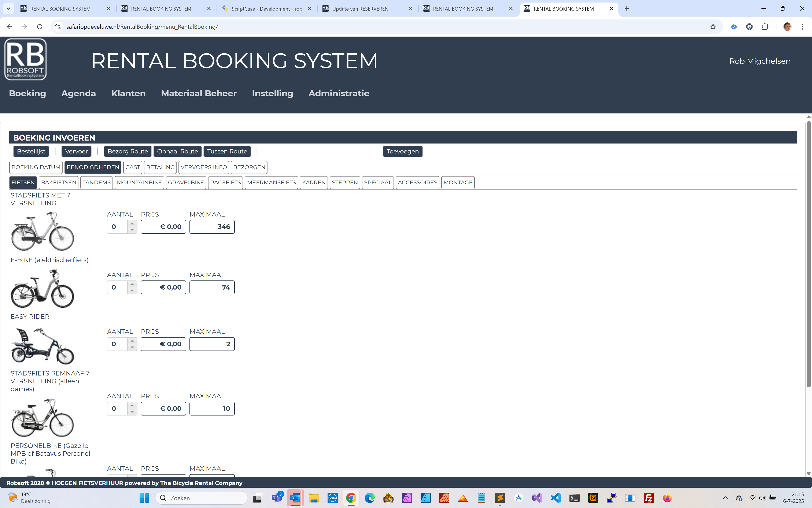
Task: Click the Stadsfiets met 7 versnelling image
Action: click(x=42, y=231)
